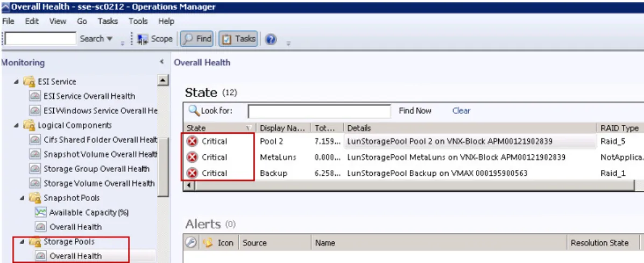Open the Tools menu

pos(138,22)
